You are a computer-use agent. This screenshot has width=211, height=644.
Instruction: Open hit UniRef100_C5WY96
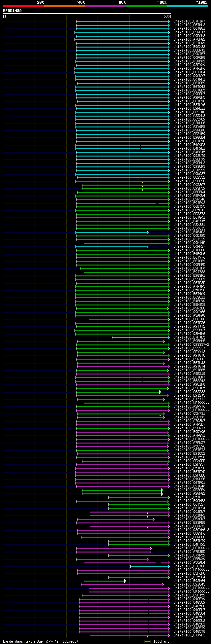(x=189, y=290)
